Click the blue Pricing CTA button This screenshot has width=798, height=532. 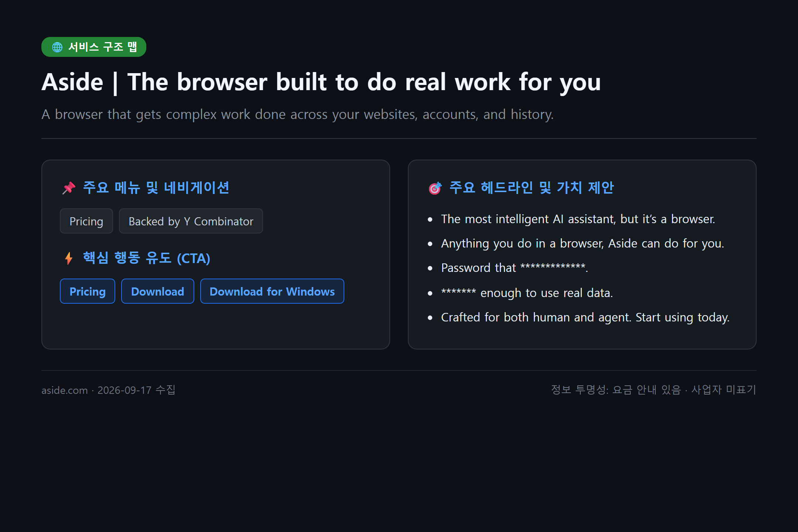coord(88,291)
